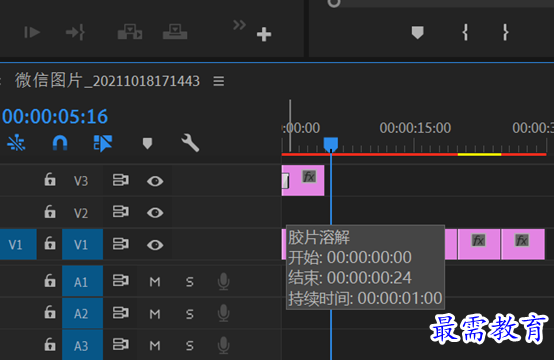554x360 pixels.
Task: Enable voice-over record on A2
Action: point(223,313)
